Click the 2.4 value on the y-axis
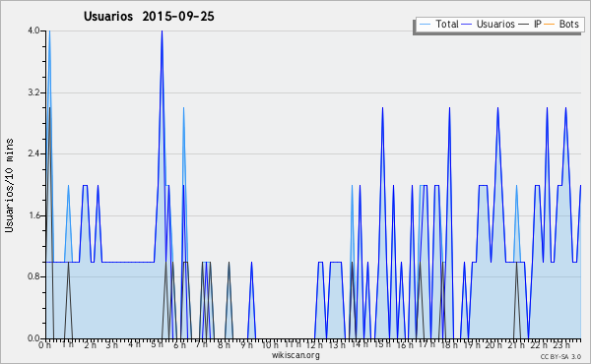 tap(33, 153)
